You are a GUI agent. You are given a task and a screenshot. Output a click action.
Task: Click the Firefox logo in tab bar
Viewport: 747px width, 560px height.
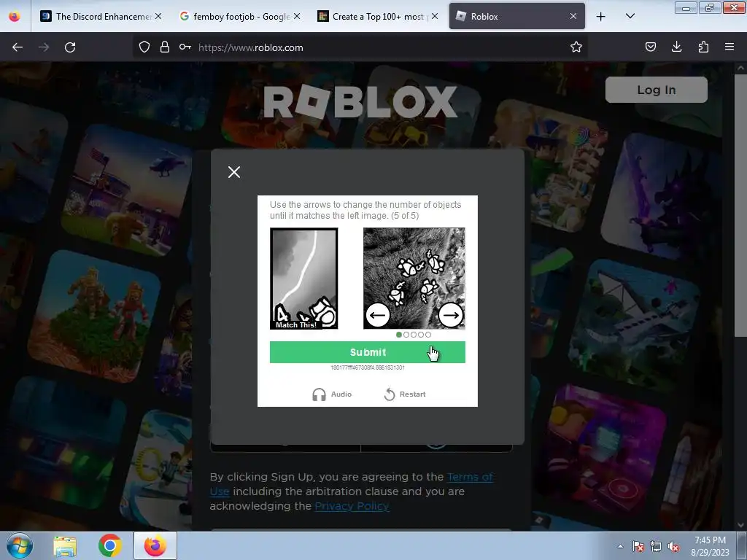click(15, 16)
